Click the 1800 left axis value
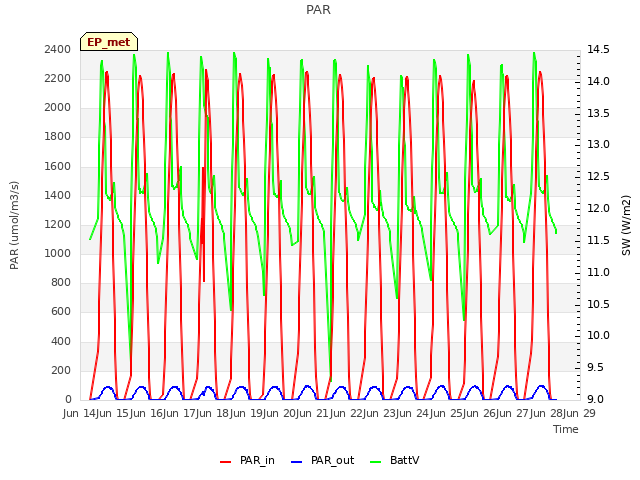Viewport: 640px width, 480px height. coord(58,137)
